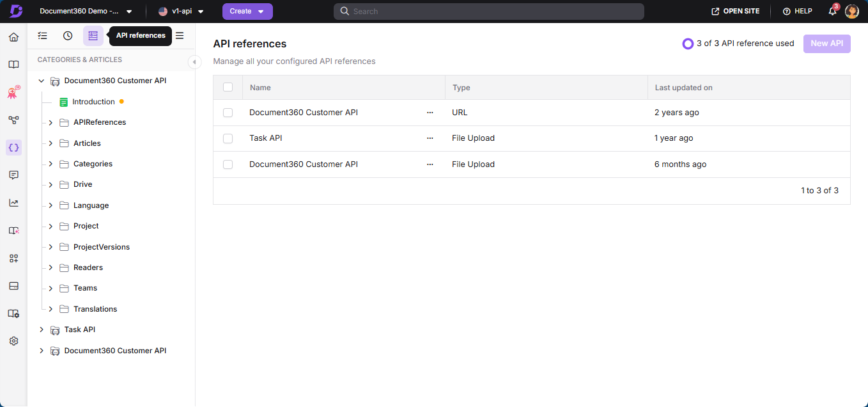Open the notifications bell icon

point(832,12)
